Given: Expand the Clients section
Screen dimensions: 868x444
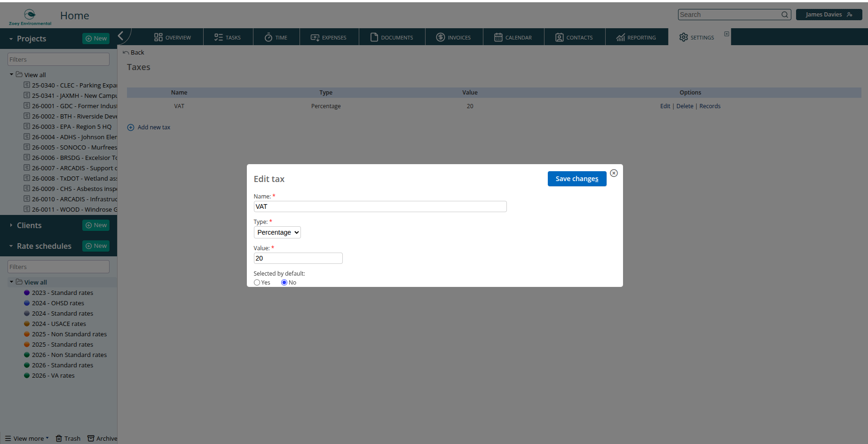Looking at the screenshot, I should tap(11, 225).
